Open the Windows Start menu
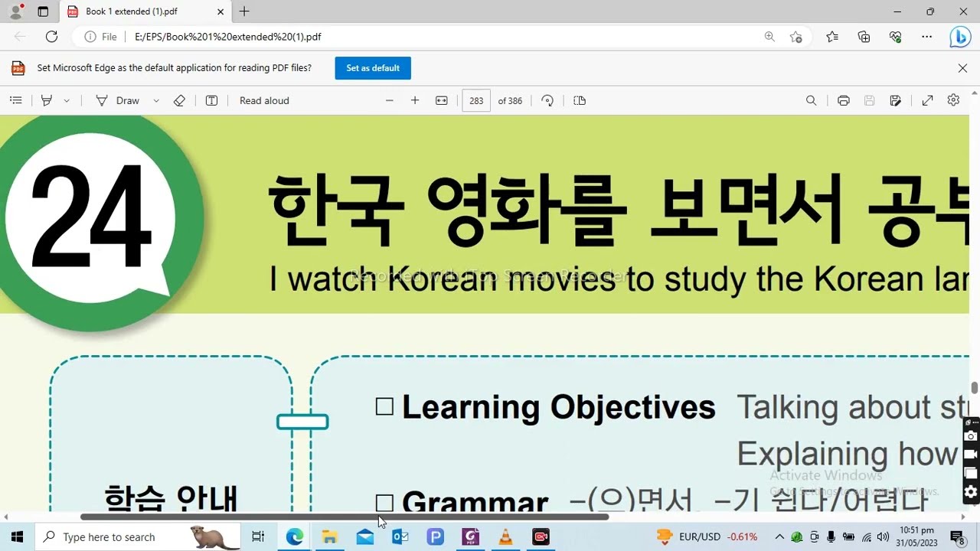The height and width of the screenshot is (551, 980). coord(17,537)
